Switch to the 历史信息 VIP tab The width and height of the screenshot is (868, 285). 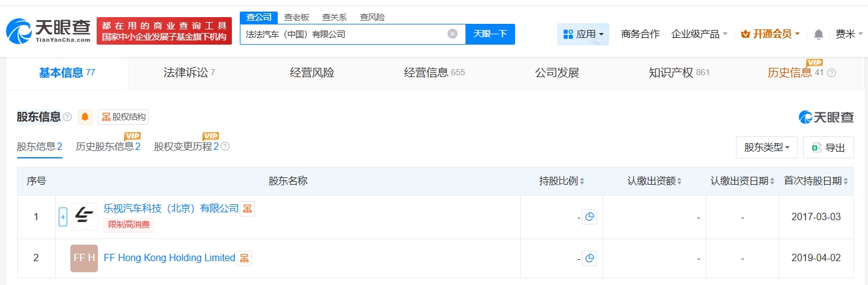tap(796, 73)
